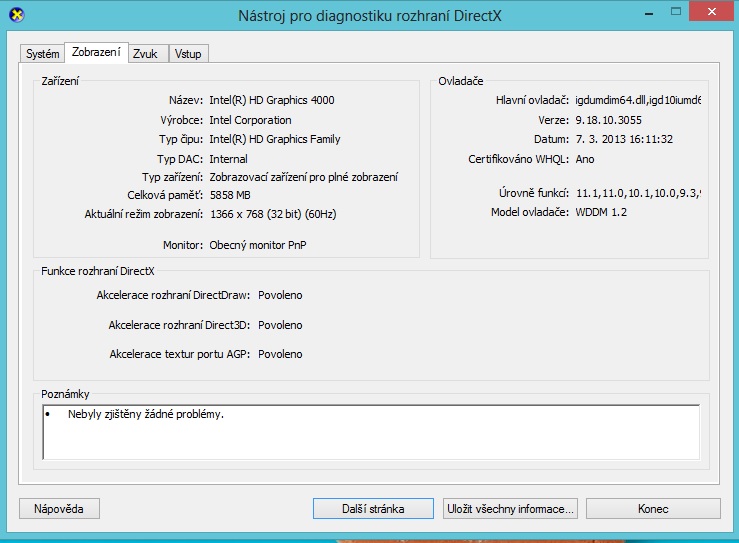The image size is (739, 543).
Task: Click the Akcelerace rozhraní Direct3D: label
Action: [x=179, y=325]
